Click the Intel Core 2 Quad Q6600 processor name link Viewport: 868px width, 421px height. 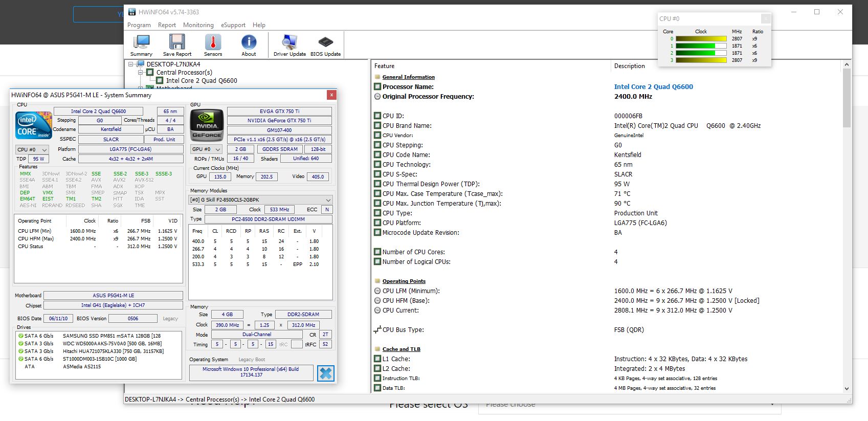click(654, 86)
